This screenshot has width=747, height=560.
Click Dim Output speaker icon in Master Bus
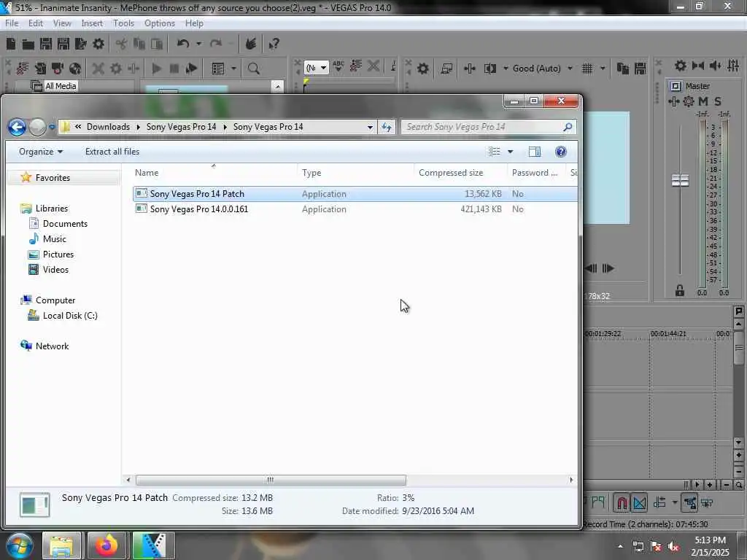coord(716,65)
